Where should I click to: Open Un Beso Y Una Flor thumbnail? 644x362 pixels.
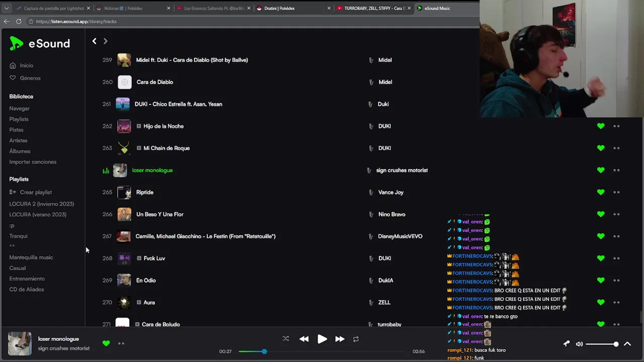124,214
